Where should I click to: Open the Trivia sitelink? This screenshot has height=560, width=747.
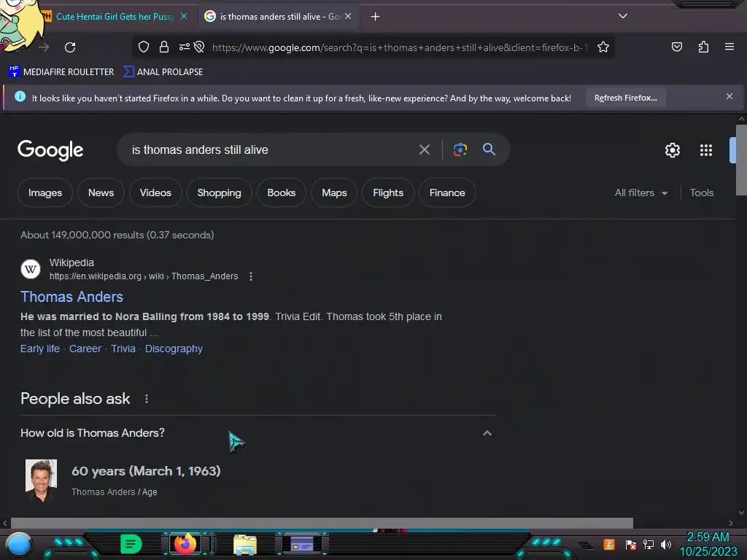click(x=123, y=349)
